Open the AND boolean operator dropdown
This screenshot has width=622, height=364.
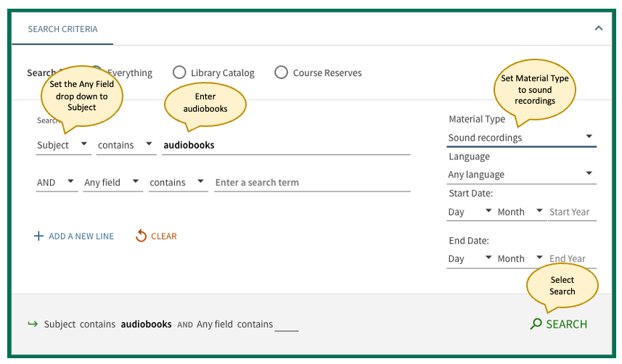(x=56, y=183)
